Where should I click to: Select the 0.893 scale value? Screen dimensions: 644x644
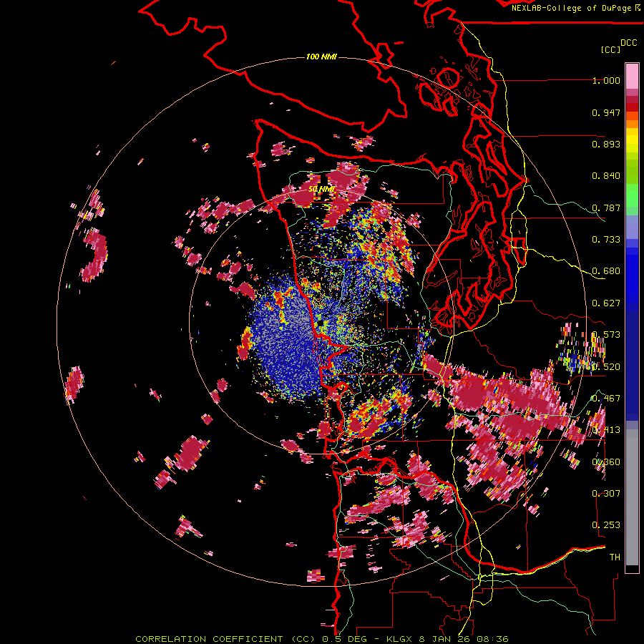pyautogui.click(x=606, y=144)
